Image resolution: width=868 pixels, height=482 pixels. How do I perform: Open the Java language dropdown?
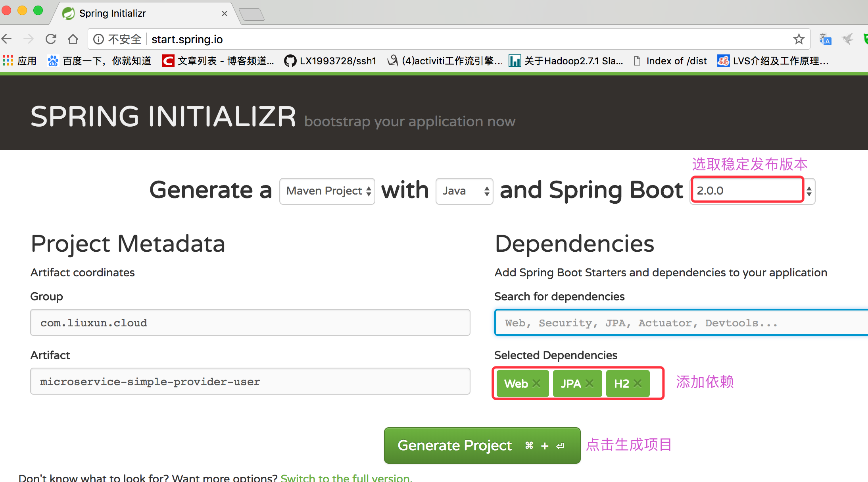[x=465, y=191]
